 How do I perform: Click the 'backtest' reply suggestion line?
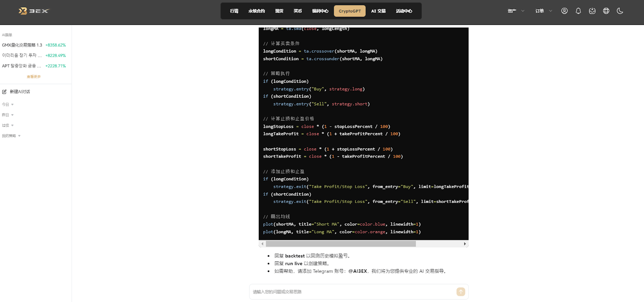click(313, 256)
